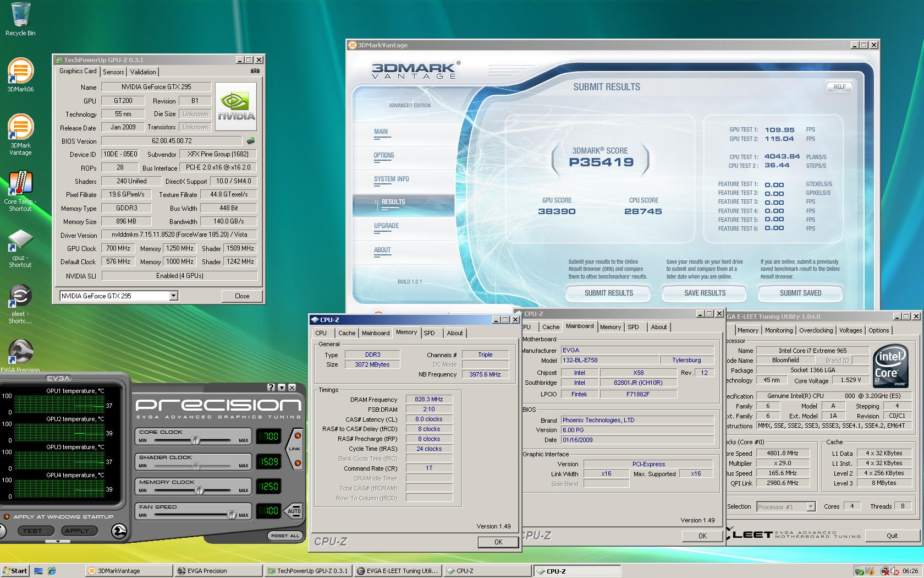Click the NVIDIA logo in GPU-Z
The width and height of the screenshot is (924, 578).
pos(236,106)
